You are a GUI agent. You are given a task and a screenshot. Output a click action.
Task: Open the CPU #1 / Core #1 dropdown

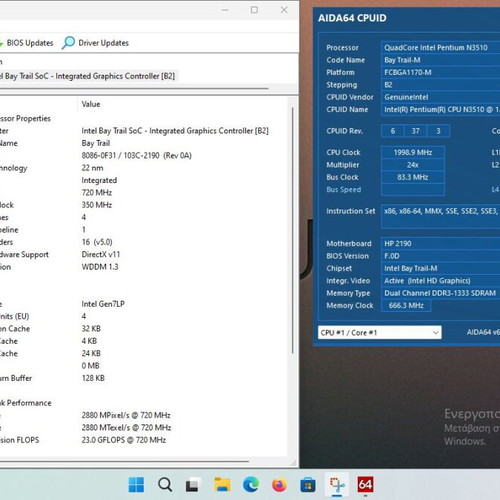pyautogui.click(x=380, y=332)
